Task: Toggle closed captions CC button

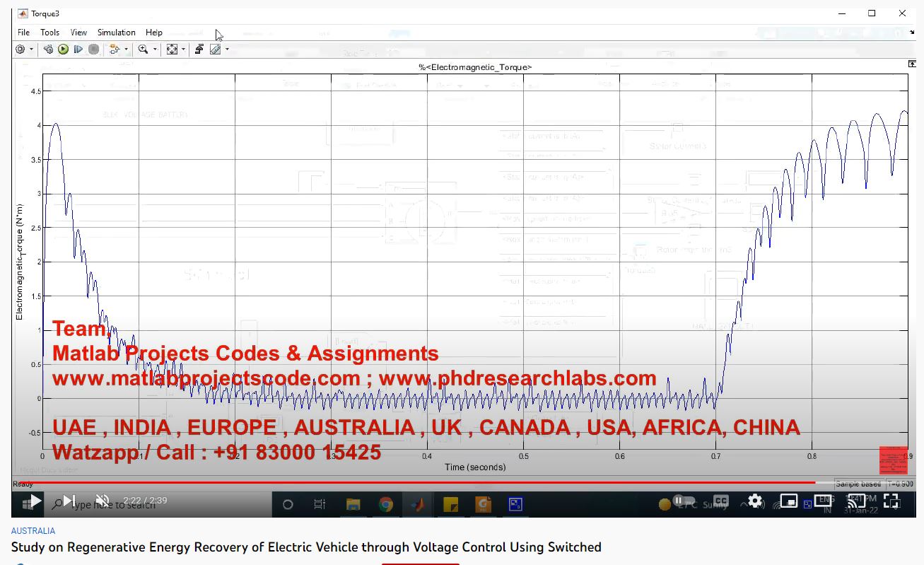Action: pyautogui.click(x=720, y=501)
